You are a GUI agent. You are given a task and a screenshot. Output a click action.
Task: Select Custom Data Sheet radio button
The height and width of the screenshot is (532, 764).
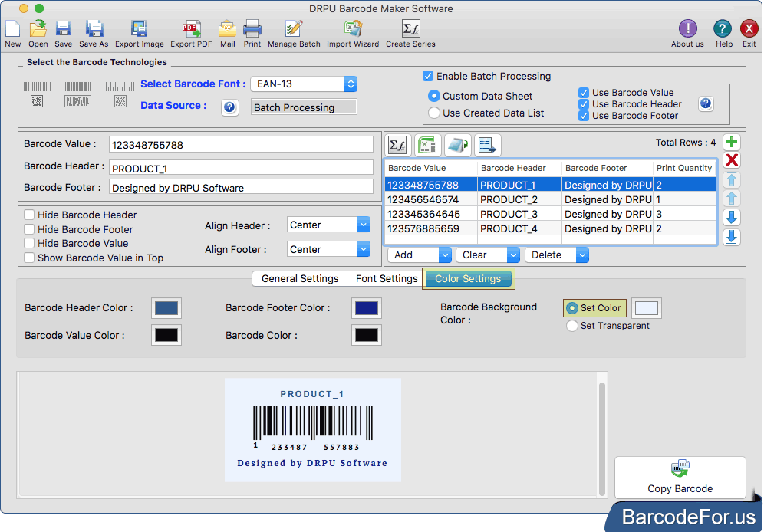433,96
